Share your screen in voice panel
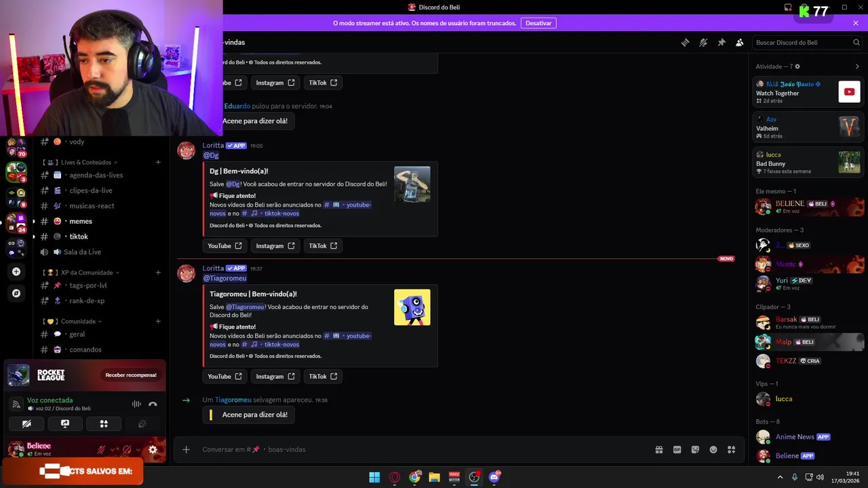 click(65, 424)
